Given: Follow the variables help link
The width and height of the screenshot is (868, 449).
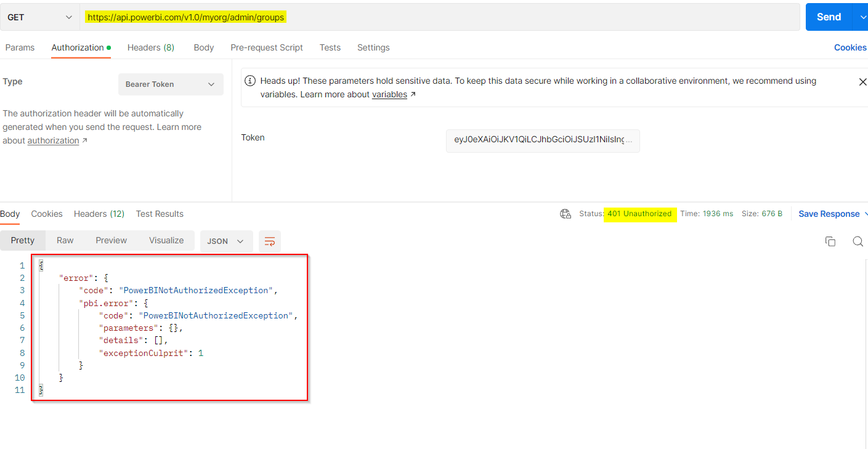Looking at the screenshot, I should (x=389, y=94).
